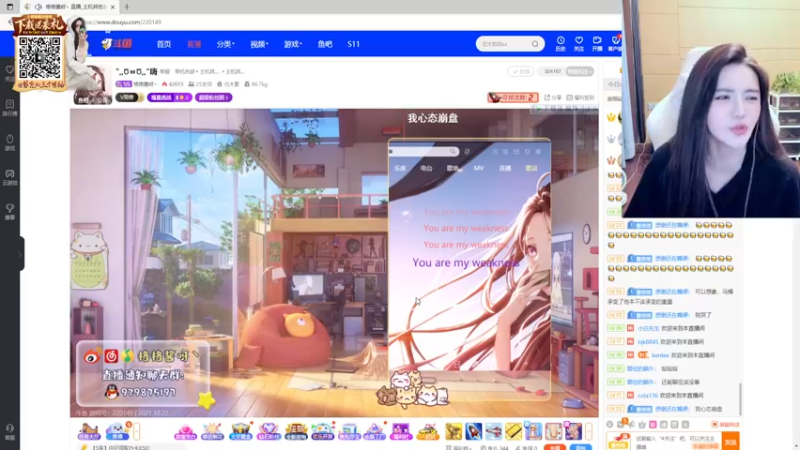Image resolution: width=800 pixels, height=450 pixels.
Task: Click the chat message input field
Action: click(x=676, y=441)
